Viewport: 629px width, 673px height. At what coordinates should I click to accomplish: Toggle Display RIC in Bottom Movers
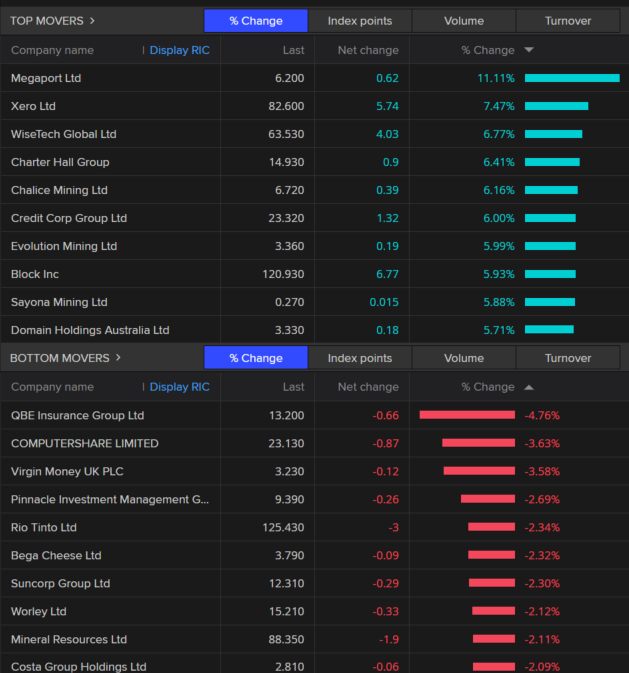pos(179,387)
